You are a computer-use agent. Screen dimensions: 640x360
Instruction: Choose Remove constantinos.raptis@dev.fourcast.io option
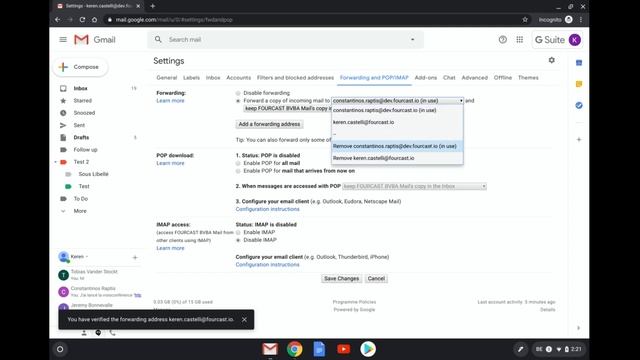(x=397, y=146)
